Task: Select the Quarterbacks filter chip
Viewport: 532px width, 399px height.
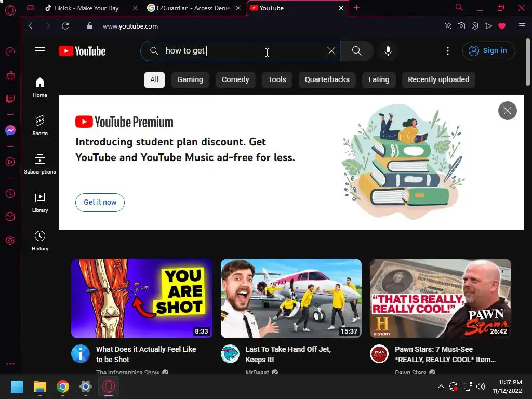Action: [327, 79]
